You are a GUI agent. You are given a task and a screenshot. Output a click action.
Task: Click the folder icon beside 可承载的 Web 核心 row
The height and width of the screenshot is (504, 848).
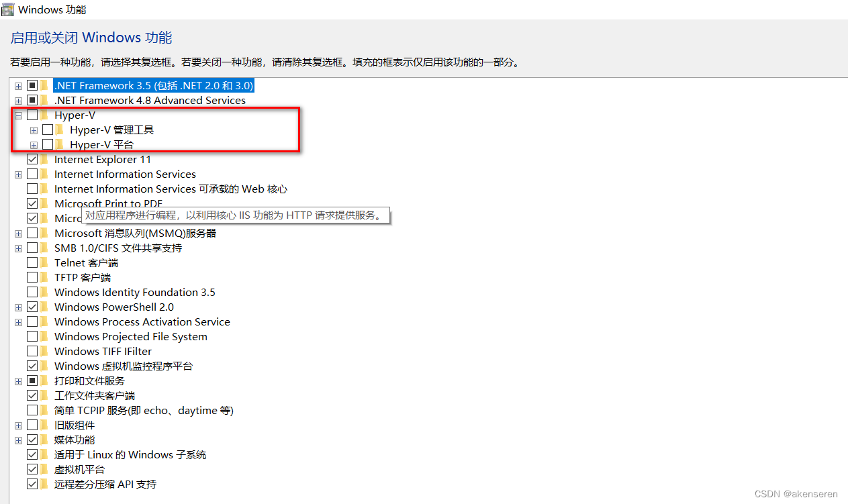44,189
